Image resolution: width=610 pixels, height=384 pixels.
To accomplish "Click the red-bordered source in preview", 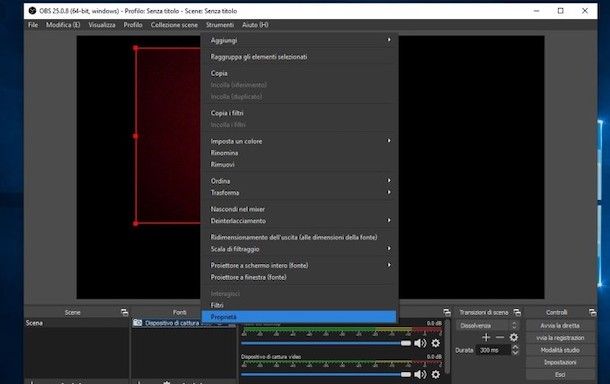I will 168,136.
